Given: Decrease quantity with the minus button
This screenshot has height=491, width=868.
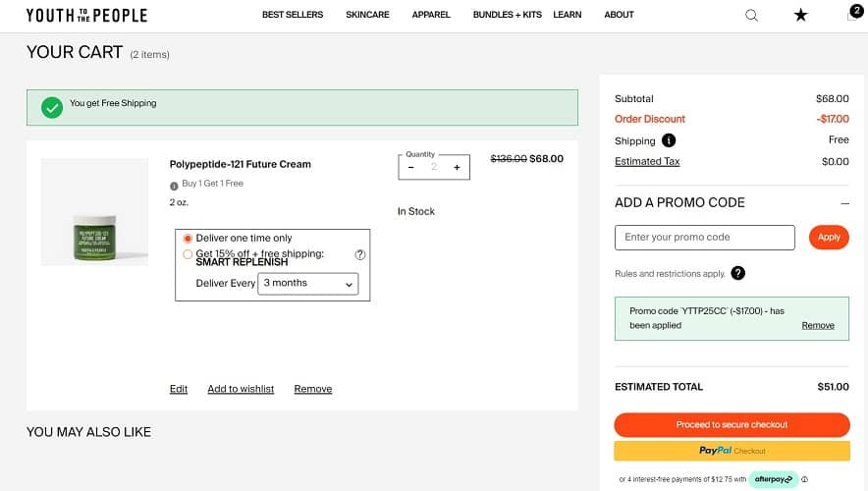Looking at the screenshot, I should click(411, 168).
